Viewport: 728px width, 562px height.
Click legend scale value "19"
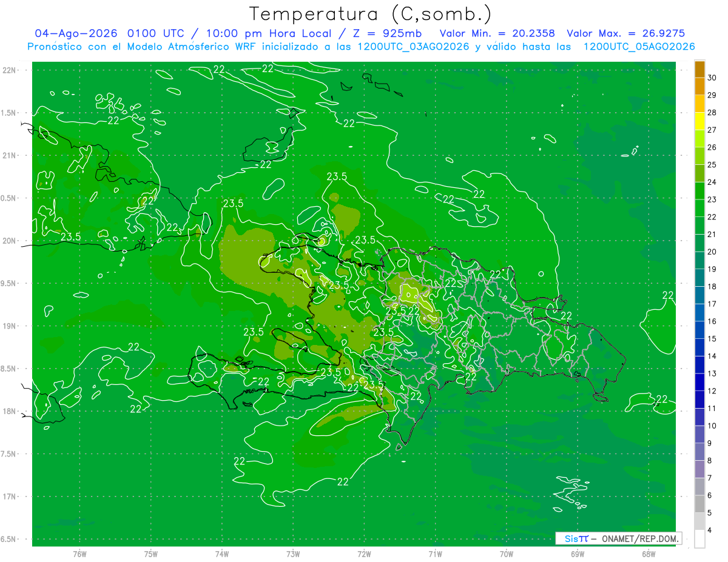[712, 269]
